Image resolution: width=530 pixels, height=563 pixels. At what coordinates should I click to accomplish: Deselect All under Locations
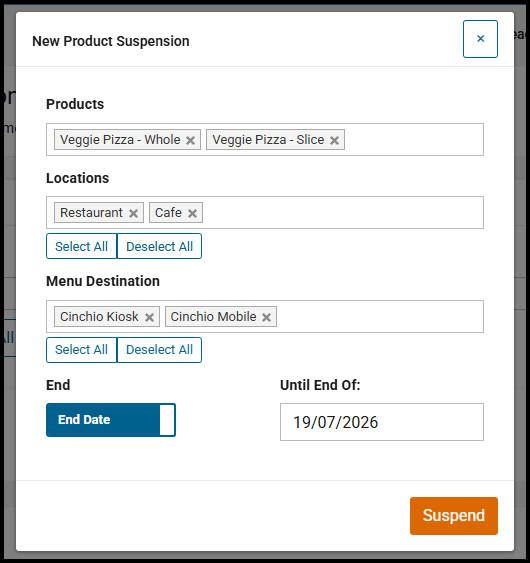[159, 246]
